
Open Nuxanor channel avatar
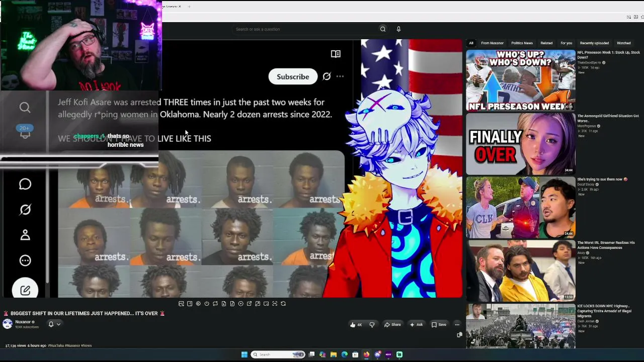[8, 324]
